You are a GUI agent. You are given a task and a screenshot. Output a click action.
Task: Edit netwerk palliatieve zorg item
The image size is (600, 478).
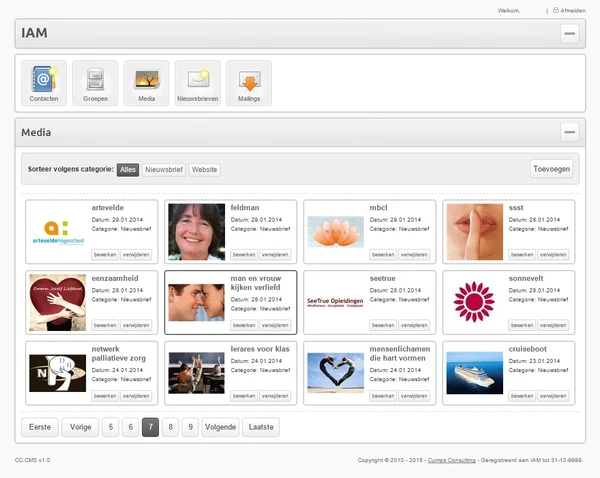click(105, 396)
